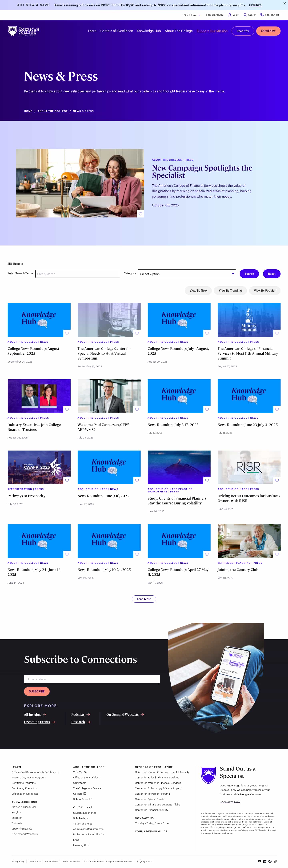Click the phone icon beside 866-310-8181

(x=262, y=15)
